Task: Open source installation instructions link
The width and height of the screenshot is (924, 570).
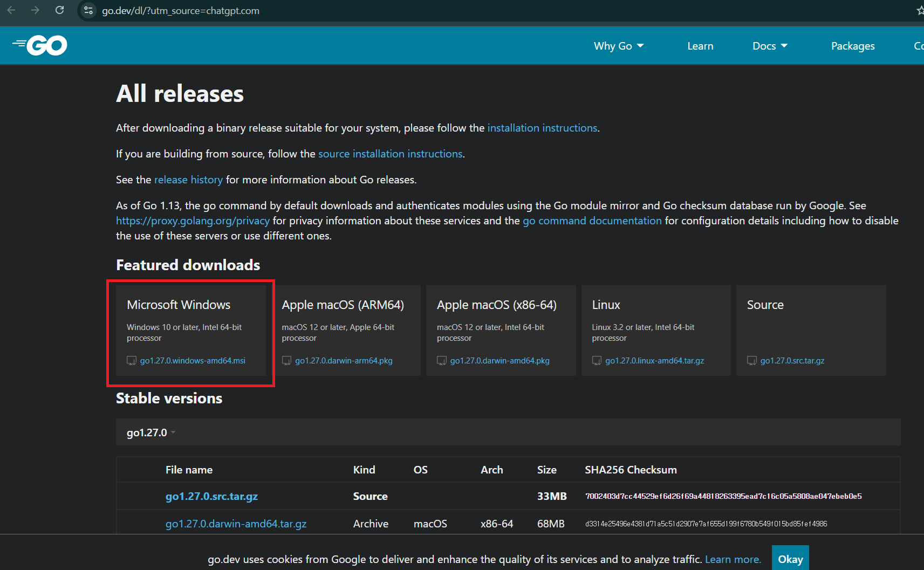Action: pos(391,154)
